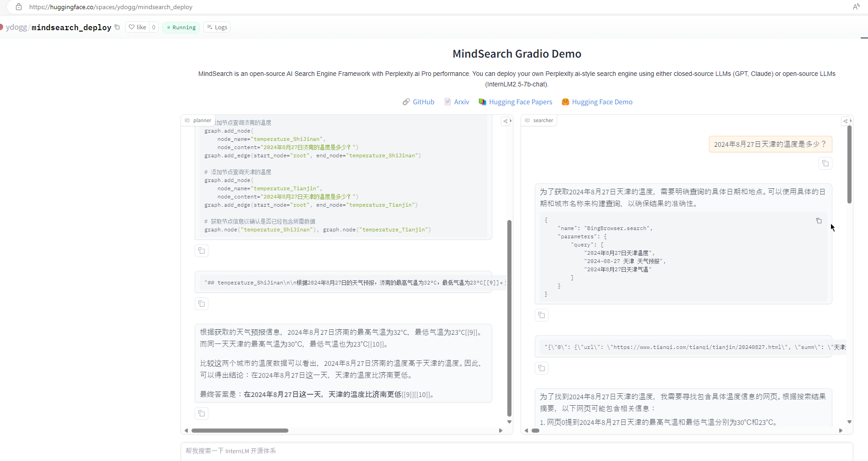Click searcher scroll-down arrow

(x=849, y=422)
